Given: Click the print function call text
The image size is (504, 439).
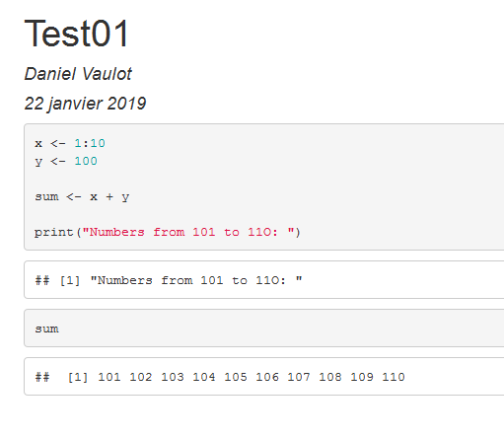Looking at the screenshot, I should tap(168, 232).
